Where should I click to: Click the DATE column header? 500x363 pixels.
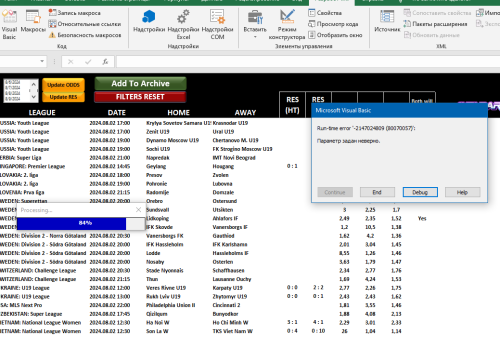point(117,113)
